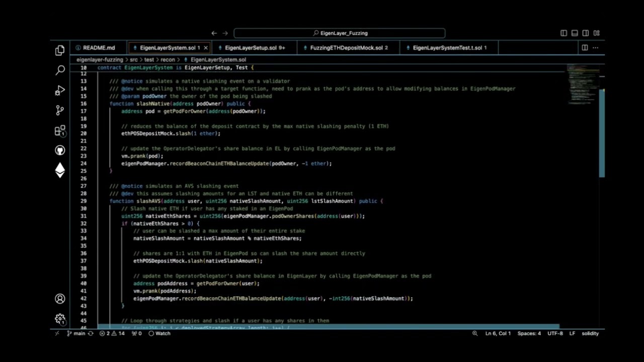This screenshot has height=362, width=644.
Task: Open the Source Control view
Action: pos(60,110)
